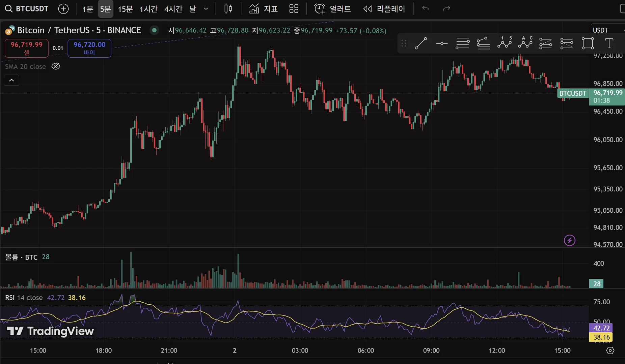Start bar replay with 리플레이
The image size is (625, 364).
coord(384,9)
